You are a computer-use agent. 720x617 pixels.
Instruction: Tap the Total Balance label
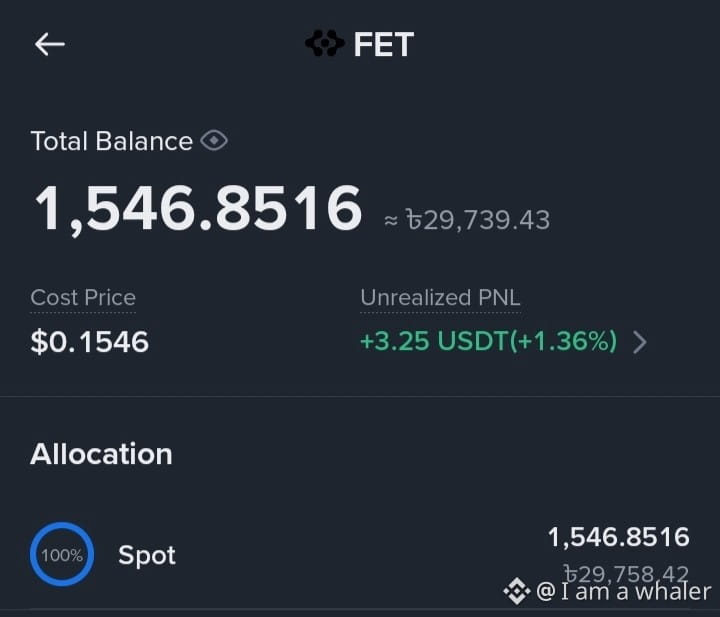coord(112,141)
